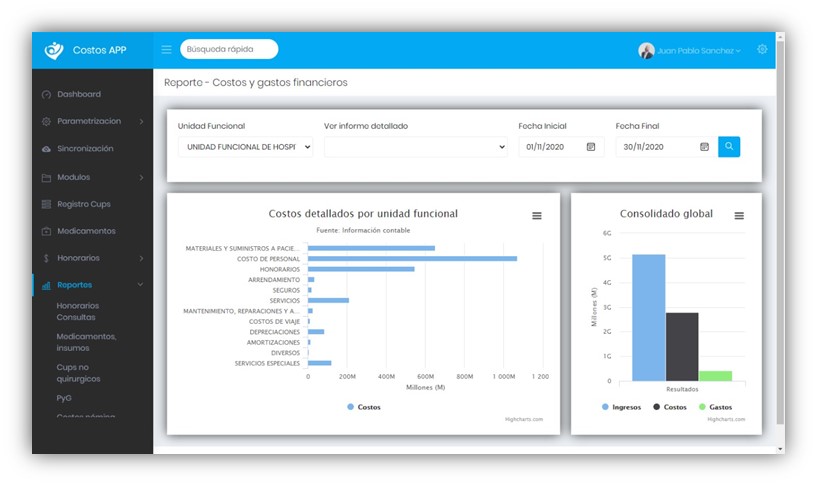Open chart menu for Costos detallados chart

pos(537,216)
